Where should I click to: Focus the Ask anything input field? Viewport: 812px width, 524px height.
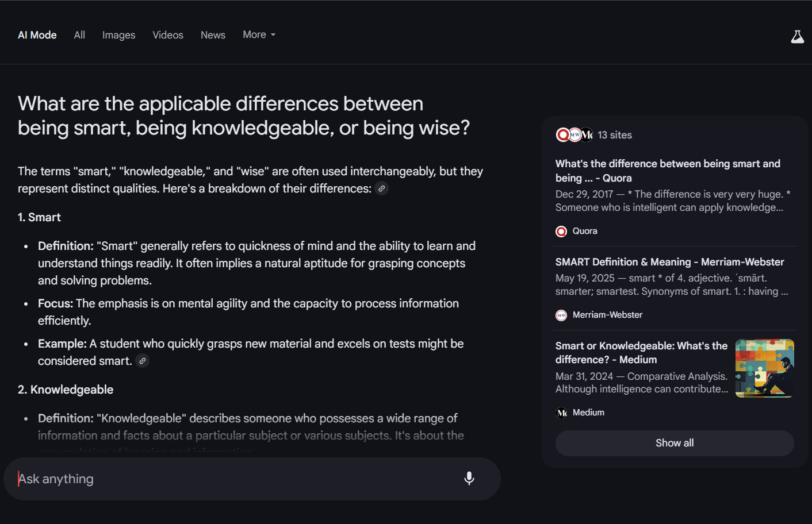pyautogui.click(x=230, y=479)
